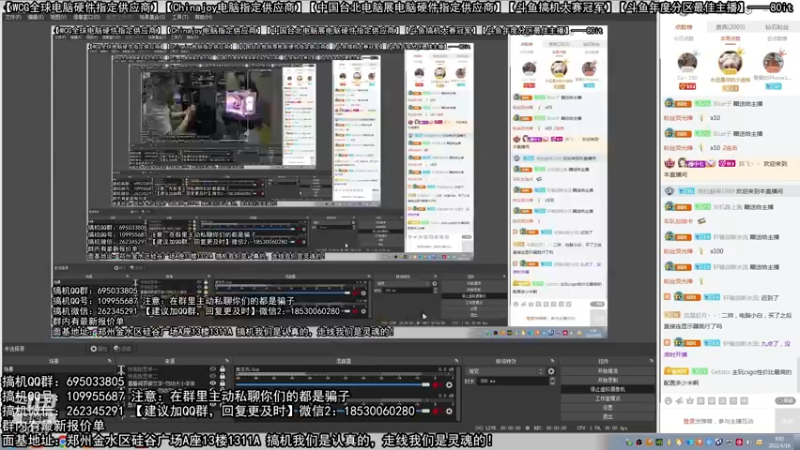Click the transition duration stepper arrows
The image size is (800, 450).
coord(552,381)
